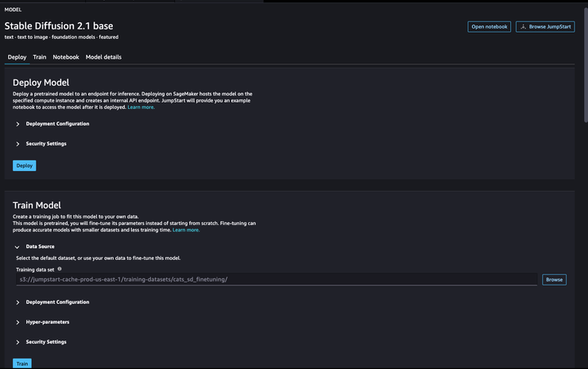Screen dimensions: 588x369
Task: Collapse the Data Source section
Action: pos(35,247)
